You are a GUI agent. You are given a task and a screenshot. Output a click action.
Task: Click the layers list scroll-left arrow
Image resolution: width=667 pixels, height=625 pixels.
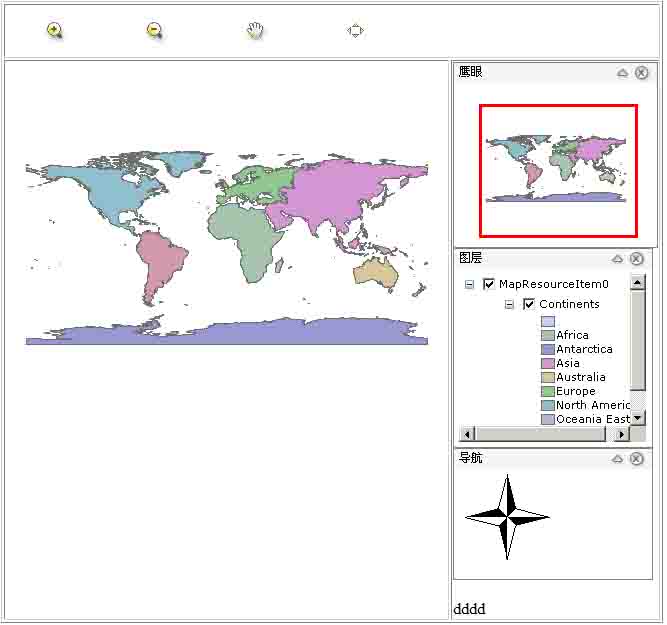click(468, 435)
